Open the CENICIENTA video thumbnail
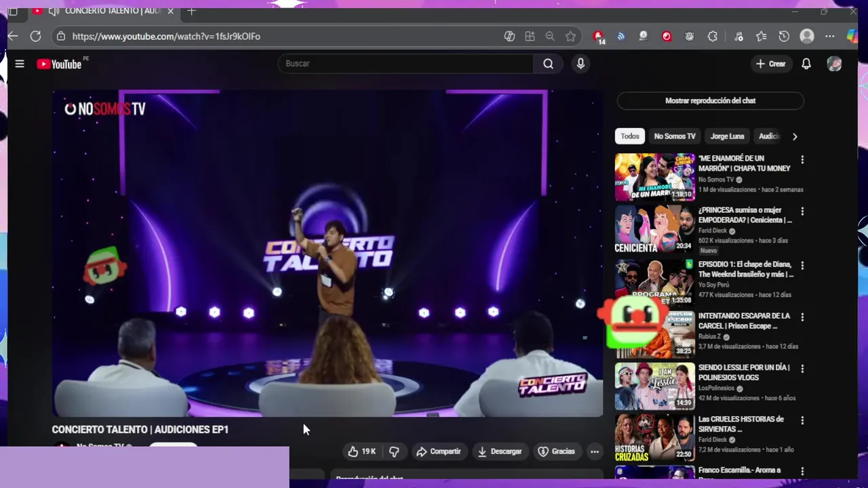The image size is (868, 488). [654, 229]
